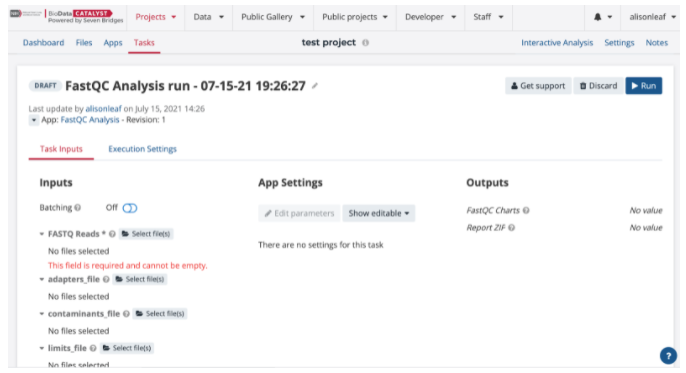Go to the Apps tab
The height and width of the screenshot is (373, 686).
(x=113, y=42)
